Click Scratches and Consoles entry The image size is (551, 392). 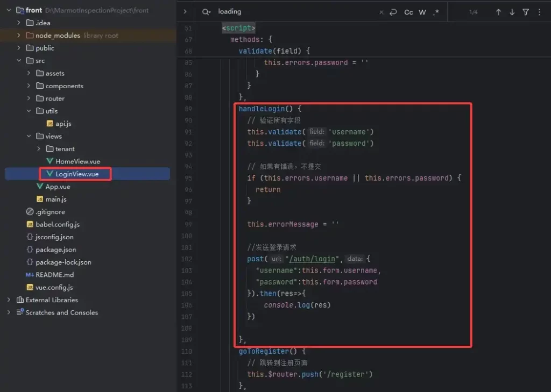pos(61,312)
